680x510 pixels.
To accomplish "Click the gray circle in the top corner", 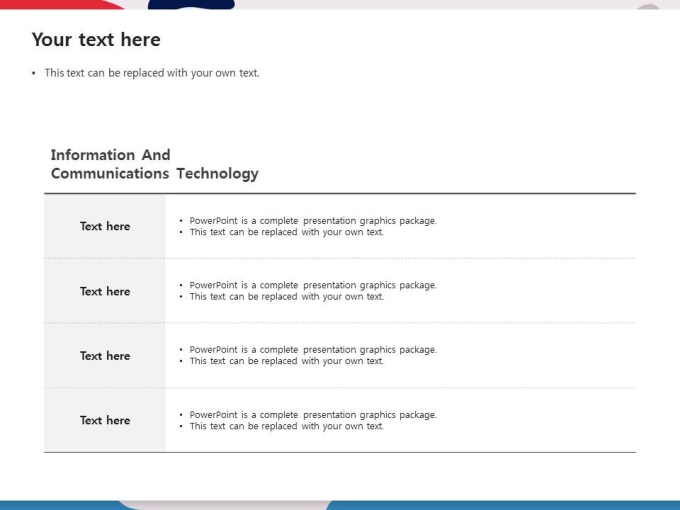I will [x=648, y=7].
